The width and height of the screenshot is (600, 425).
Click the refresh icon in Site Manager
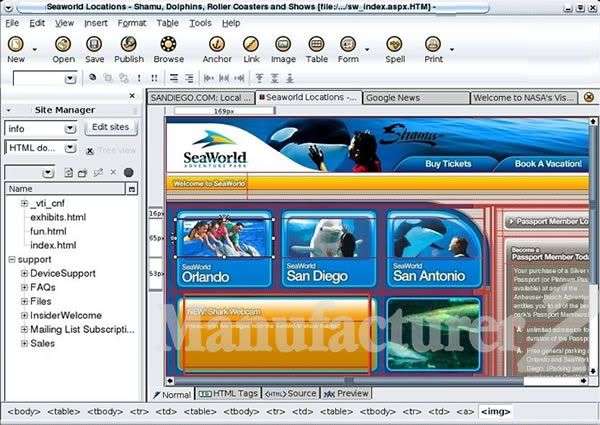point(68,173)
